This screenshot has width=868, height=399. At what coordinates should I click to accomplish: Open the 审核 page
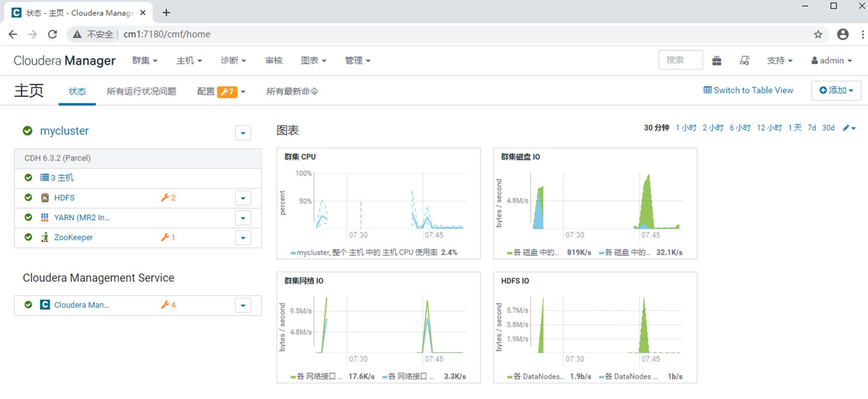tap(273, 61)
